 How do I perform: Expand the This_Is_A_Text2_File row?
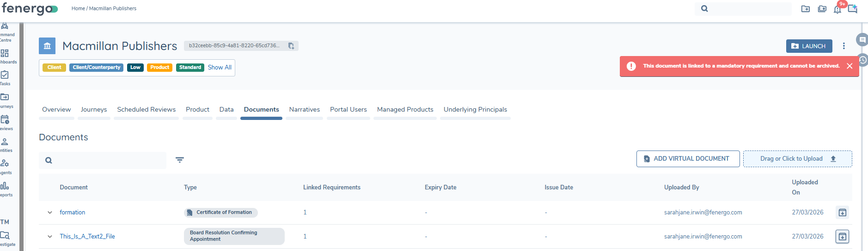click(x=50, y=237)
